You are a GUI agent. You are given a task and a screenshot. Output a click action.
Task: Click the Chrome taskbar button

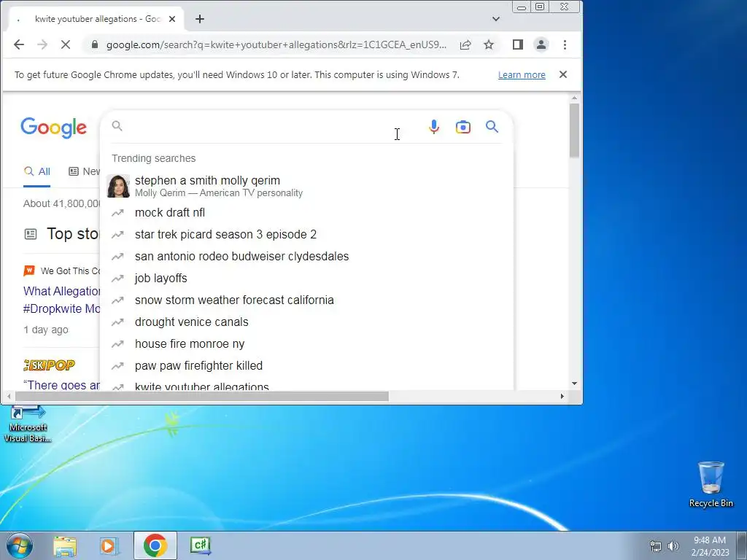155,545
